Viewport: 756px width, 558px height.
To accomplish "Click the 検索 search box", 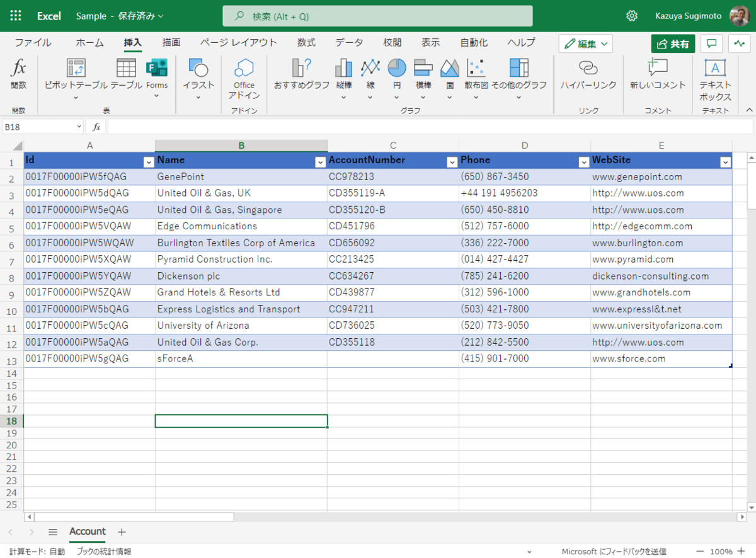I will pos(377,16).
